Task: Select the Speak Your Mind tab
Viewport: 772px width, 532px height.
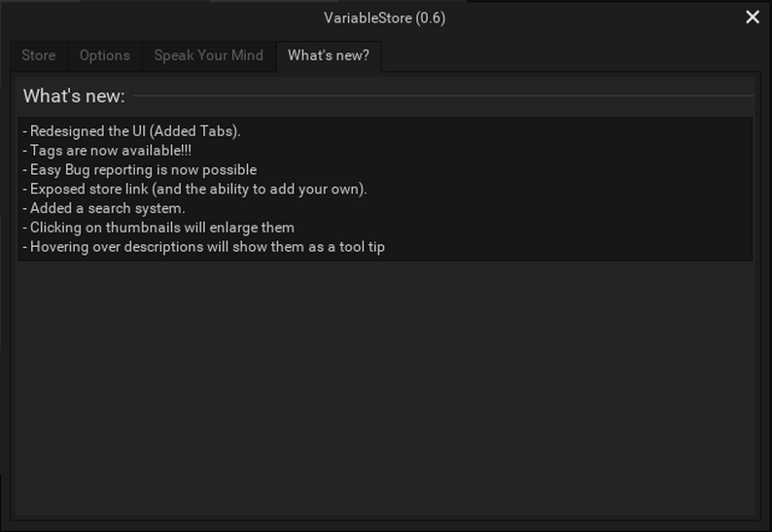Action: tap(208, 55)
